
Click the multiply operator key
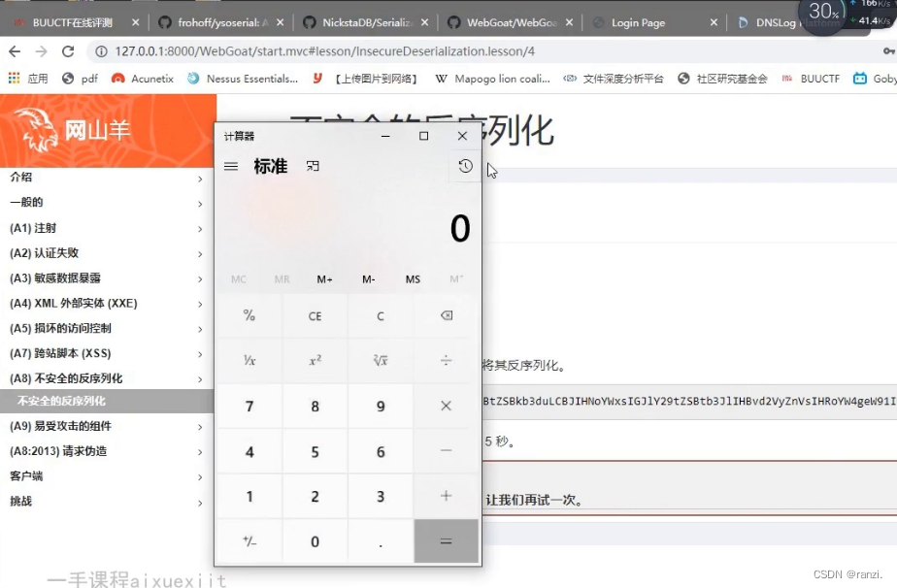point(447,407)
